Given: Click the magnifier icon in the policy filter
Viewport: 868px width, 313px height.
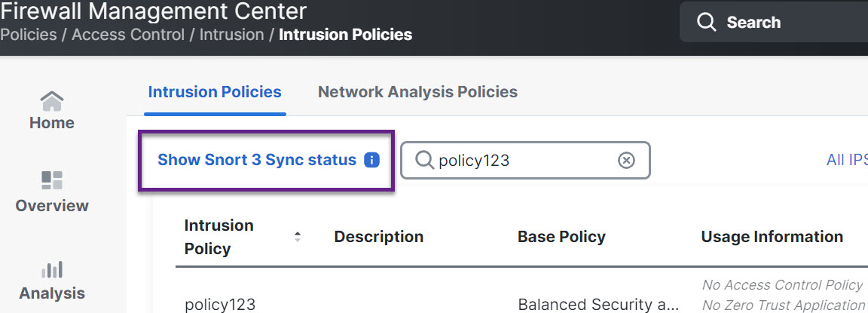Looking at the screenshot, I should click(424, 160).
